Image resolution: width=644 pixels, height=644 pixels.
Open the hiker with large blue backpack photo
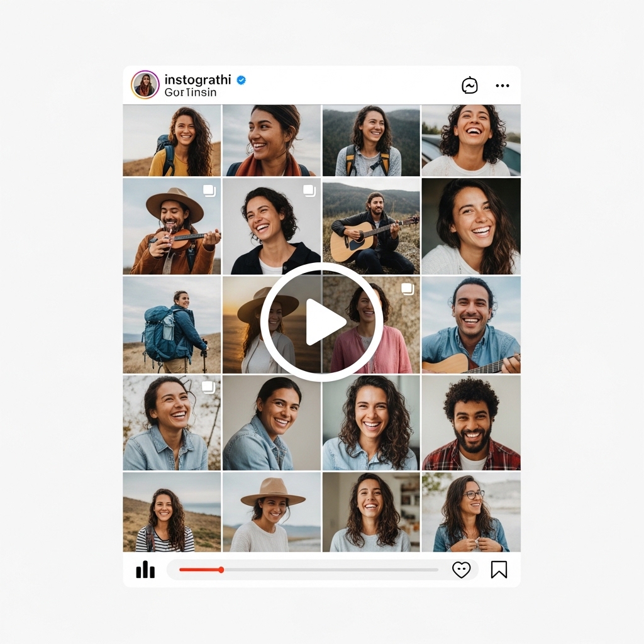[172, 325]
